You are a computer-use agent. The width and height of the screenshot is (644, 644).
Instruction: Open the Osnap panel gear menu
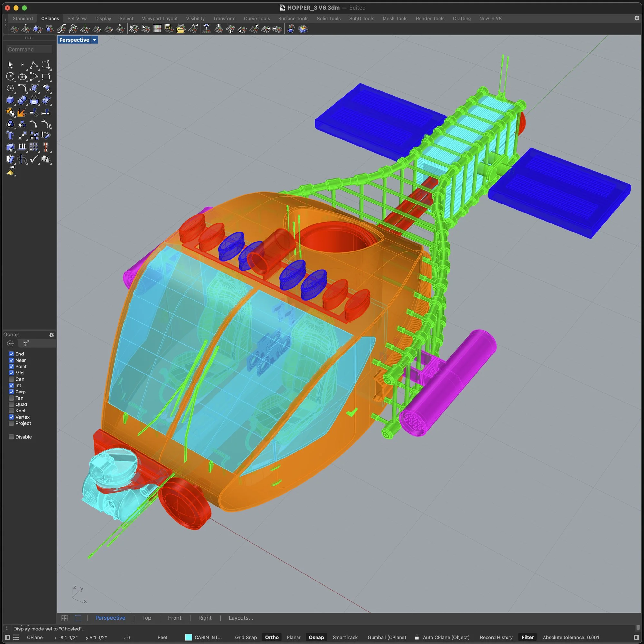(x=52, y=335)
